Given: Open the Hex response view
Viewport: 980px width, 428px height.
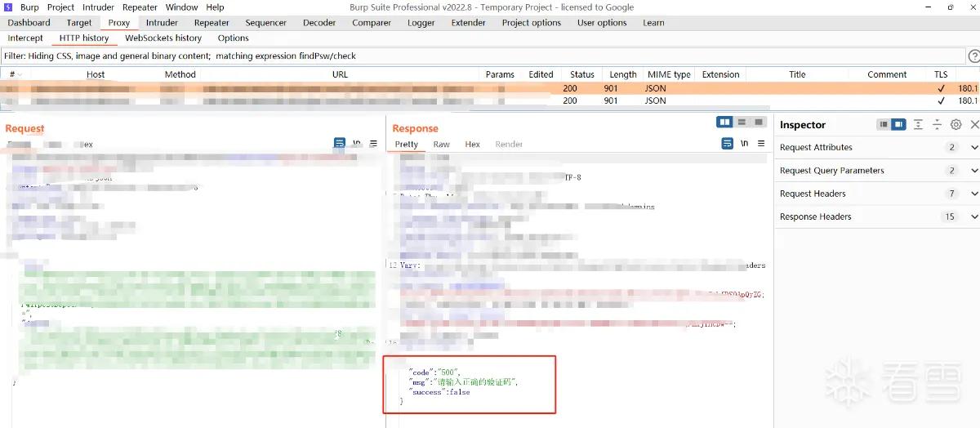Looking at the screenshot, I should click(472, 145).
